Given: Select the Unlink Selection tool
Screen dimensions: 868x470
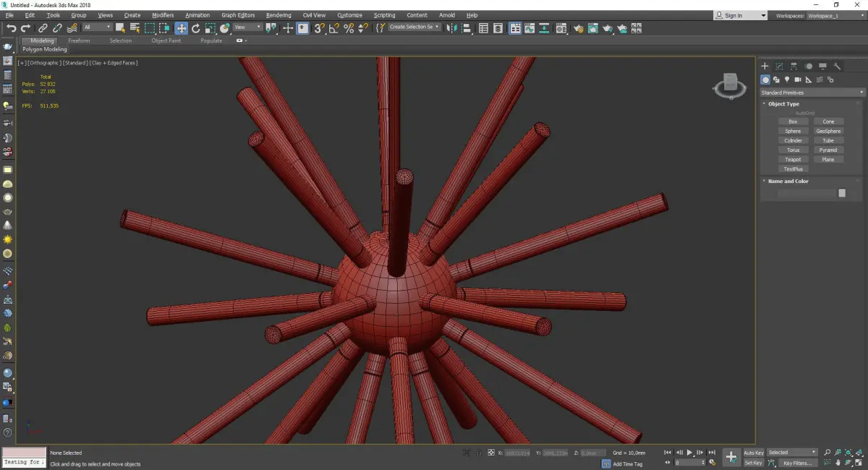Looking at the screenshot, I should click(x=57, y=28).
